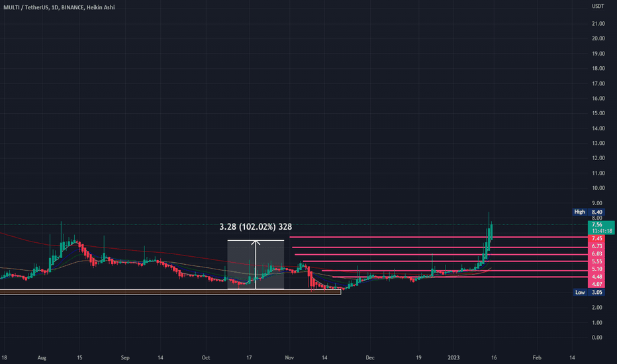Click the USDT currency label
Screen dimensions: 617x364
coord(598,6)
